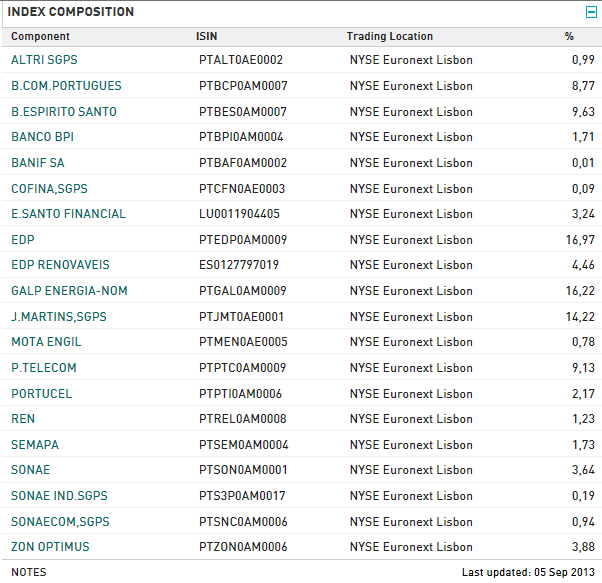Image resolution: width=602 pixels, height=583 pixels.
Task: Open the SEMAPA component page
Action: coord(35,445)
